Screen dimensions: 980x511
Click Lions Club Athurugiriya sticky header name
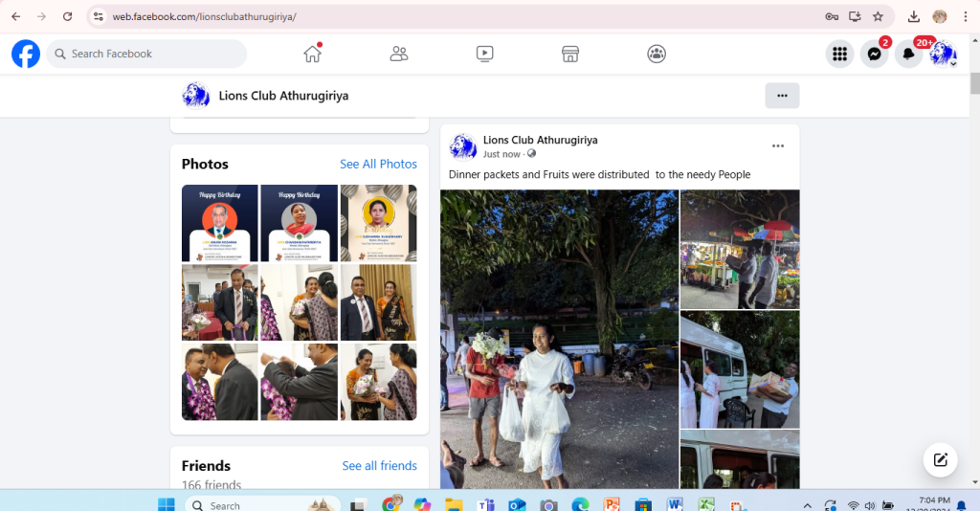283,96
